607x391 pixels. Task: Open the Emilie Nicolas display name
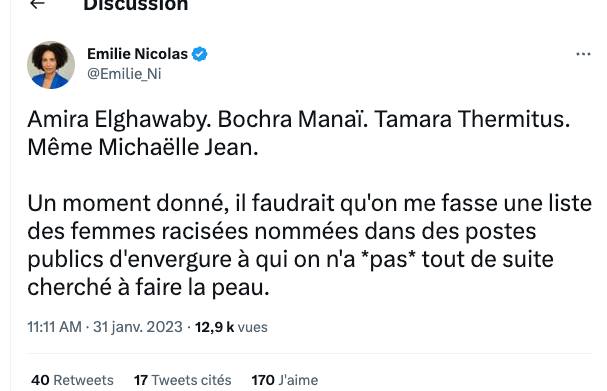pos(137,54)
